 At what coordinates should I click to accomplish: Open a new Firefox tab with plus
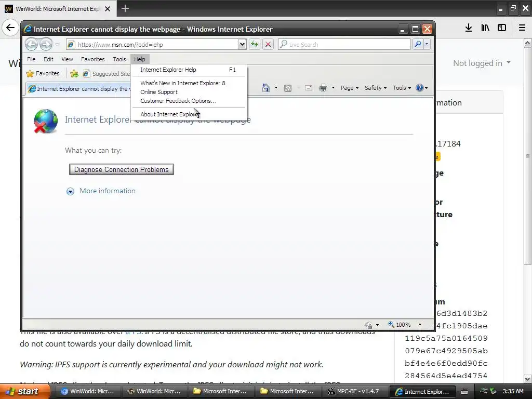(x=125, y=8)
